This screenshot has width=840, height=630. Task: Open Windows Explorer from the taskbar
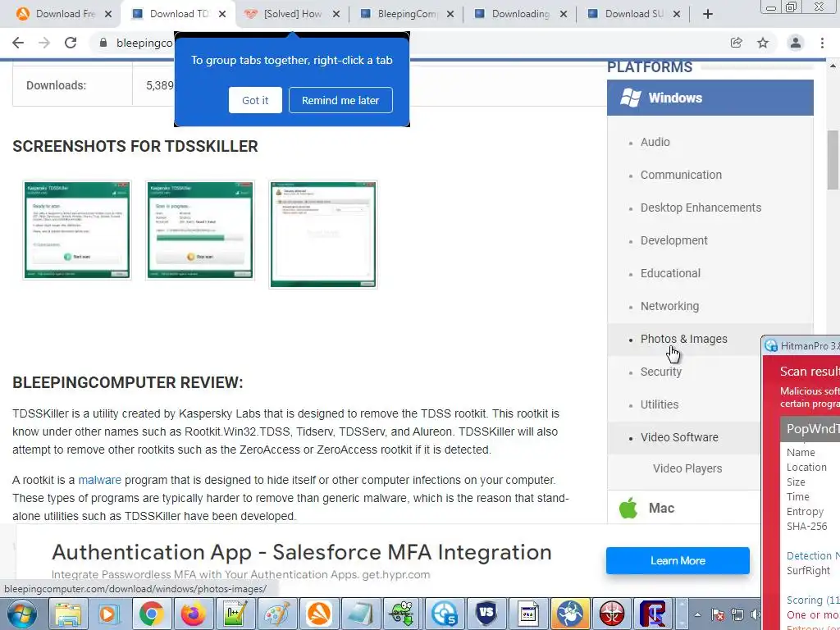click(69, 614)
